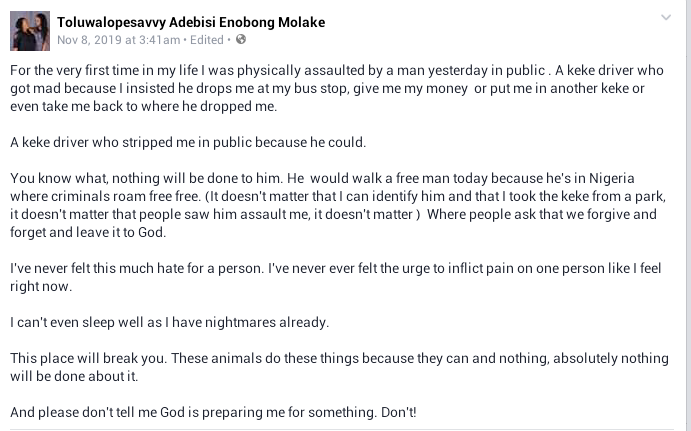Open Toluwalopesavvy Adebisi Enobong Molake's profile
The image size is (691, 431).
(191, 22)
